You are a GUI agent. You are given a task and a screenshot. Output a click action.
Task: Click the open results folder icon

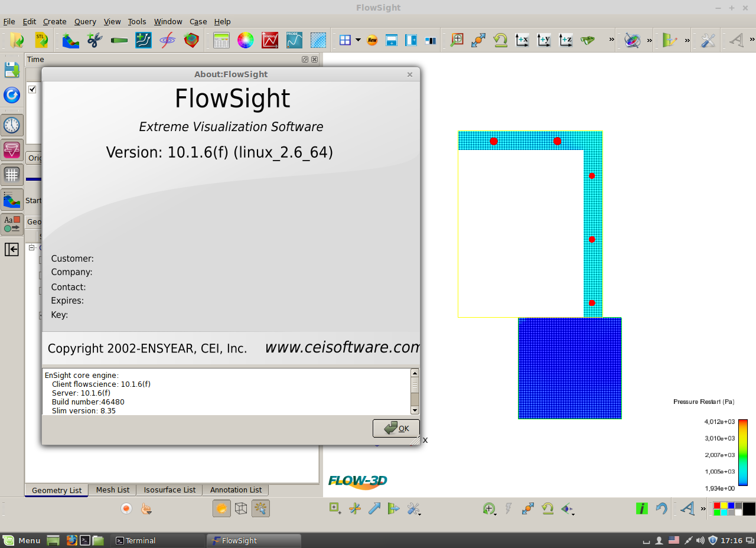17,40
